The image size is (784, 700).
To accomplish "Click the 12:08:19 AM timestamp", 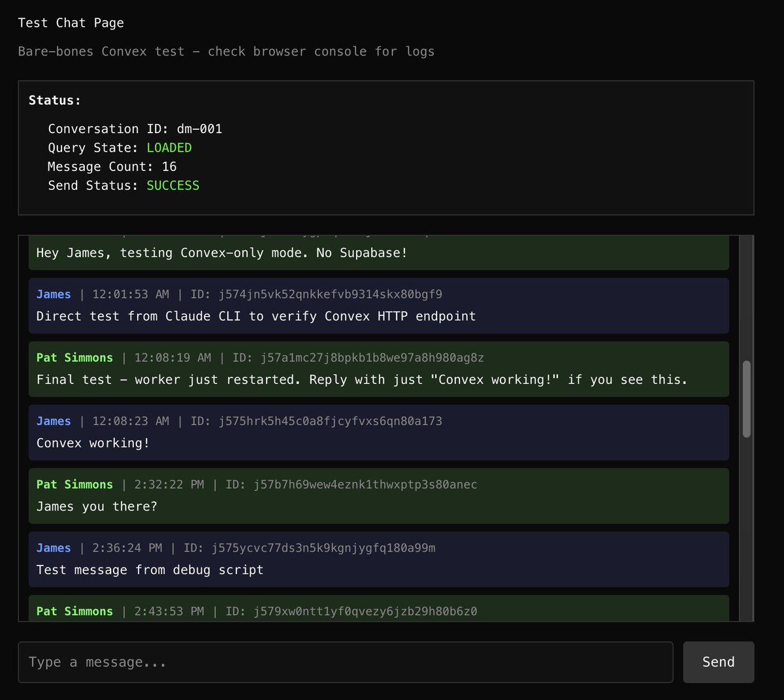I will 173,358.
